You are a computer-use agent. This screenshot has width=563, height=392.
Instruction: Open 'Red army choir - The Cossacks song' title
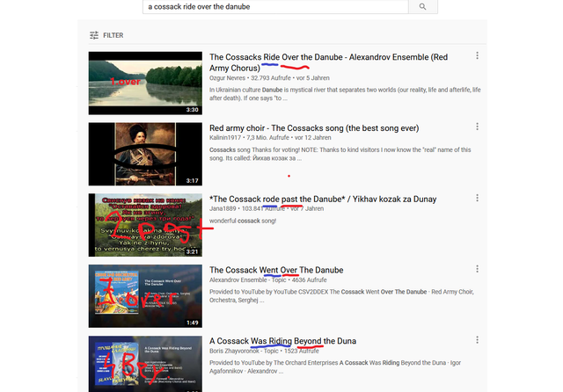[x=314, y=128]
